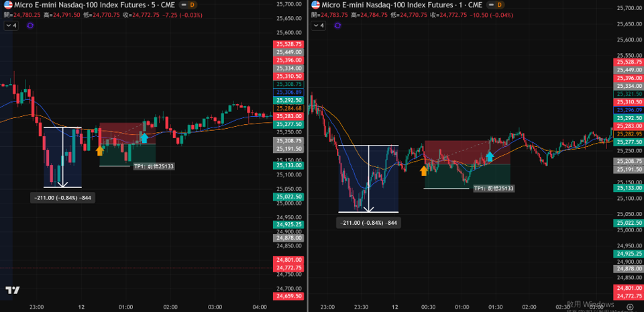
Task: Click the cyan up arrow on right chart
Action: (490, 156)
